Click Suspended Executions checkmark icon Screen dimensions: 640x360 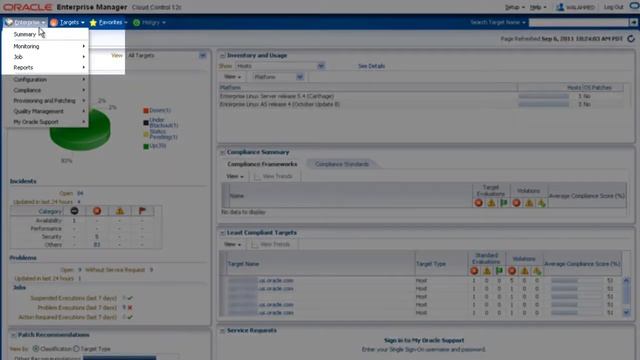(x=130, y=298)
